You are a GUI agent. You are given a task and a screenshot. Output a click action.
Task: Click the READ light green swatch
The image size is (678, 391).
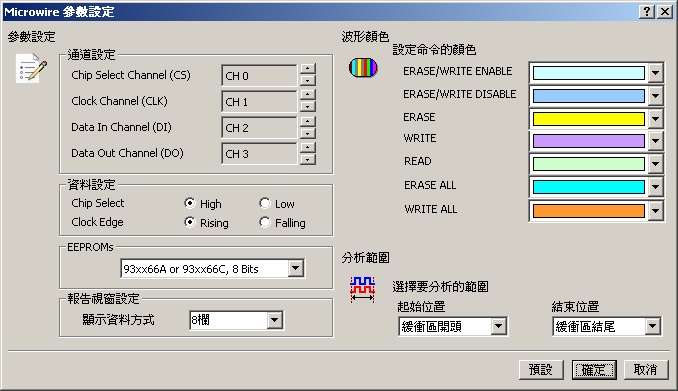[x=588, y=164]
